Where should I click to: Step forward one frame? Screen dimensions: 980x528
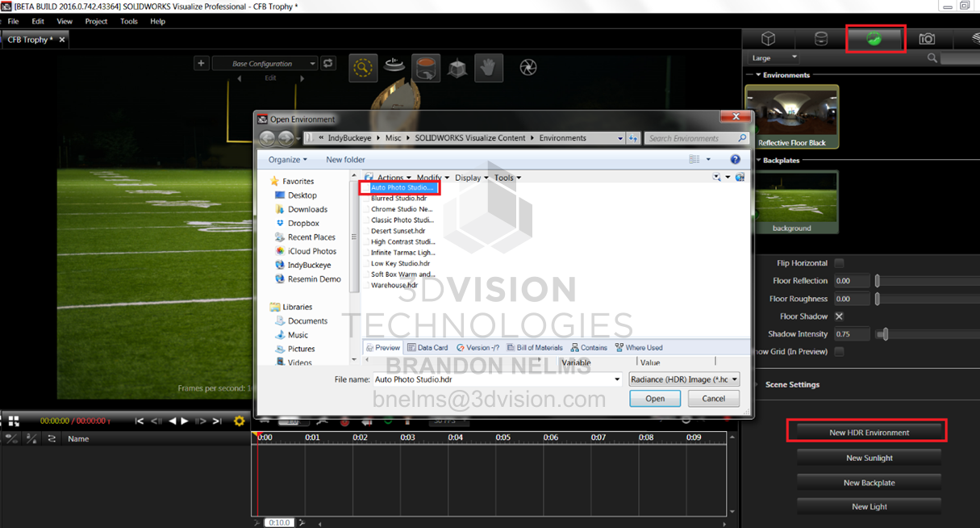201,421
